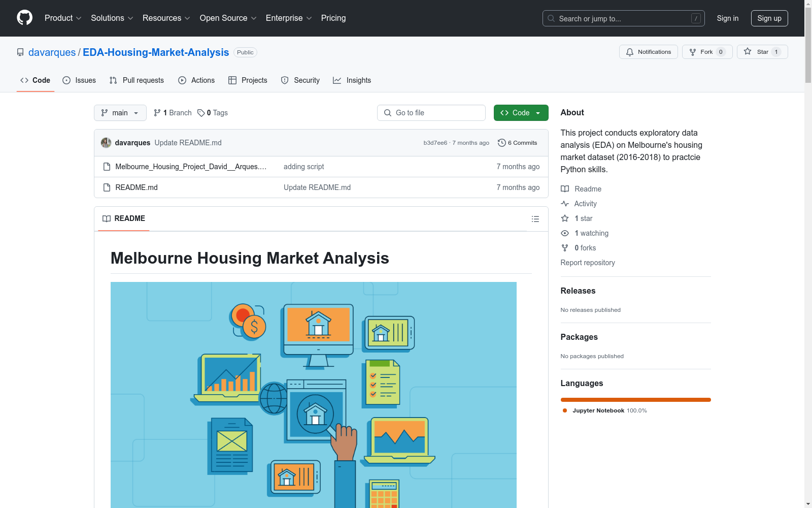Click the Pull requests icon
The height and width of the screenshot is (508, 812).
click(113, 80)
